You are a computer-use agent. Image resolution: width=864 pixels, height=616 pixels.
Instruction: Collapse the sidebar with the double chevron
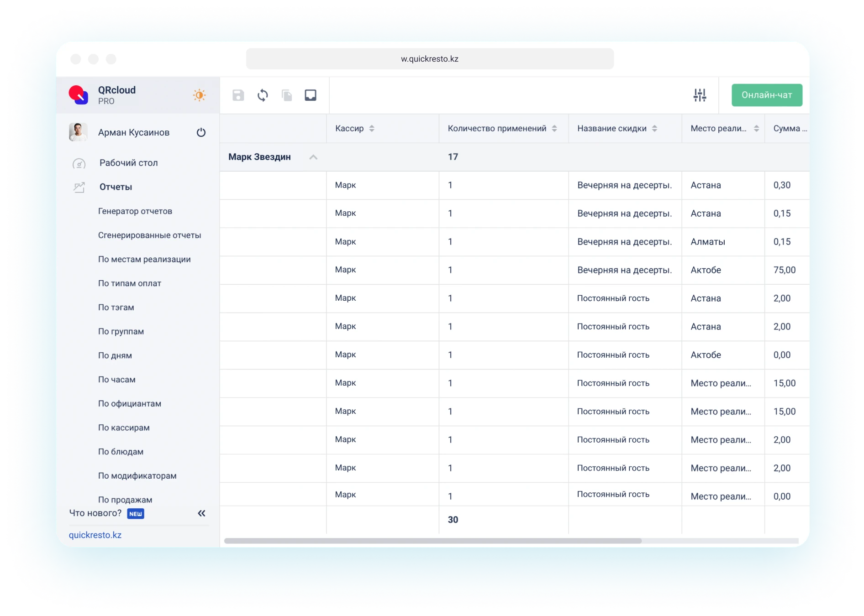201,513
